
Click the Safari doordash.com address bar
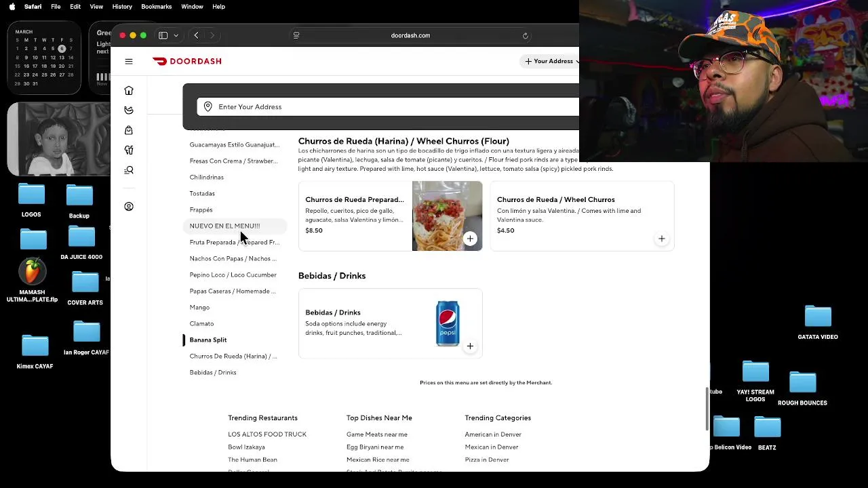point(410,35)
